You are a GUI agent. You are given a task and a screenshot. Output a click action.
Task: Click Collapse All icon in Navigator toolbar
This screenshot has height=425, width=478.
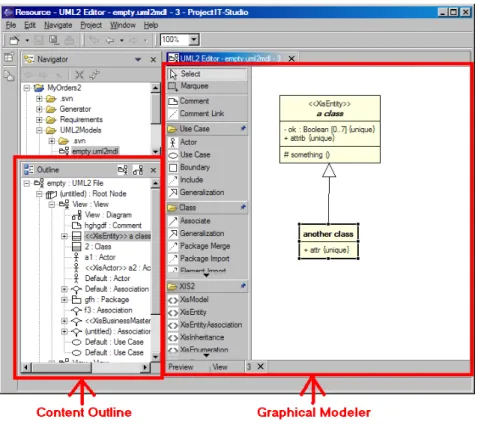tap(79, 74)
